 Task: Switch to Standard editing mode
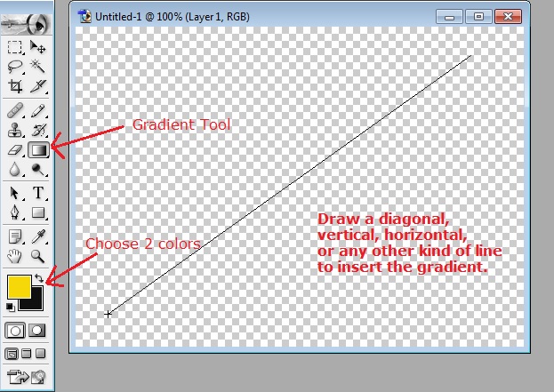click(15, 331)
